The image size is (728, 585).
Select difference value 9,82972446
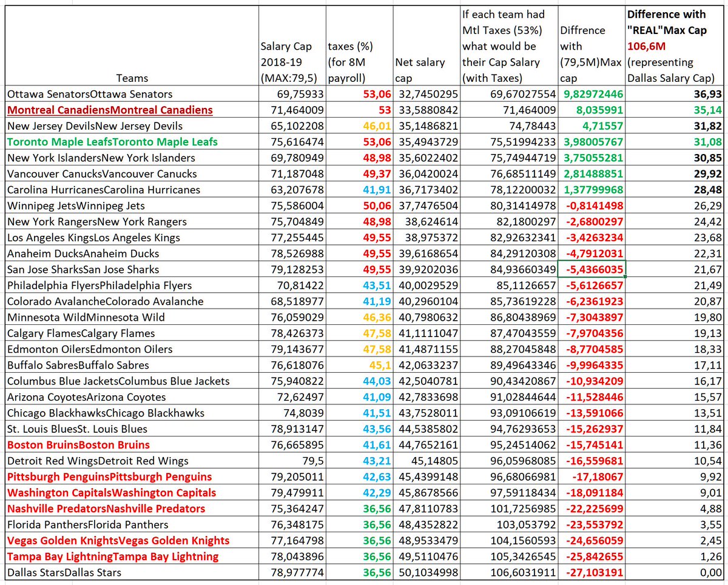(591, 94)
